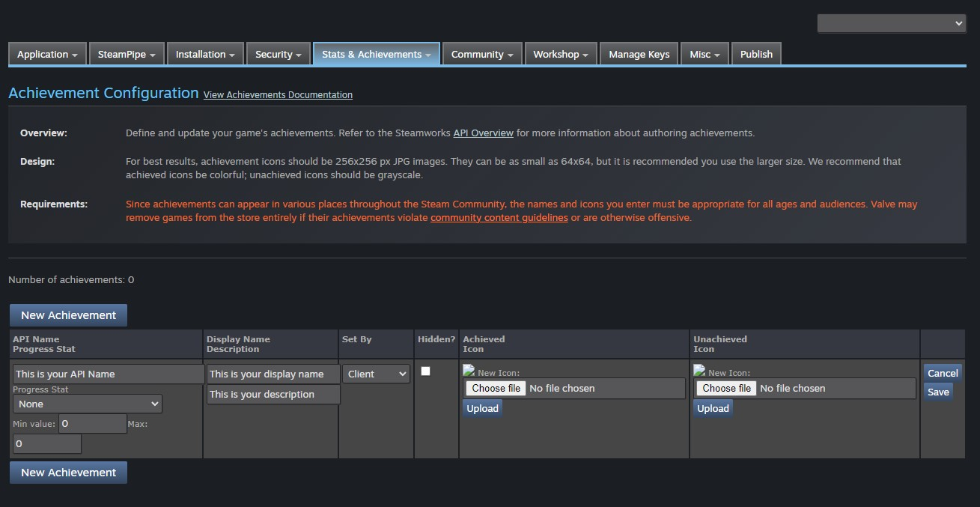The height and width of the screenshot is (507, 980).
Task: Toggle the Hidden checkbox
Action: coord(425,371)
